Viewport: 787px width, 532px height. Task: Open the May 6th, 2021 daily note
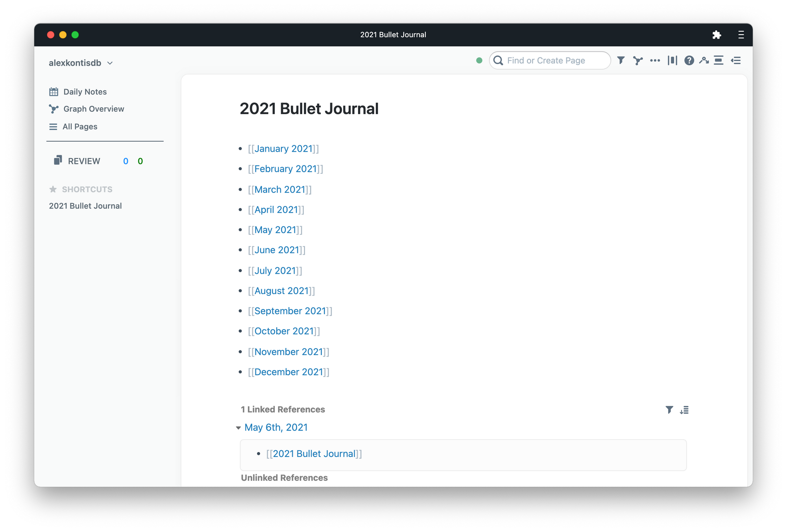(x=276, y=427)
